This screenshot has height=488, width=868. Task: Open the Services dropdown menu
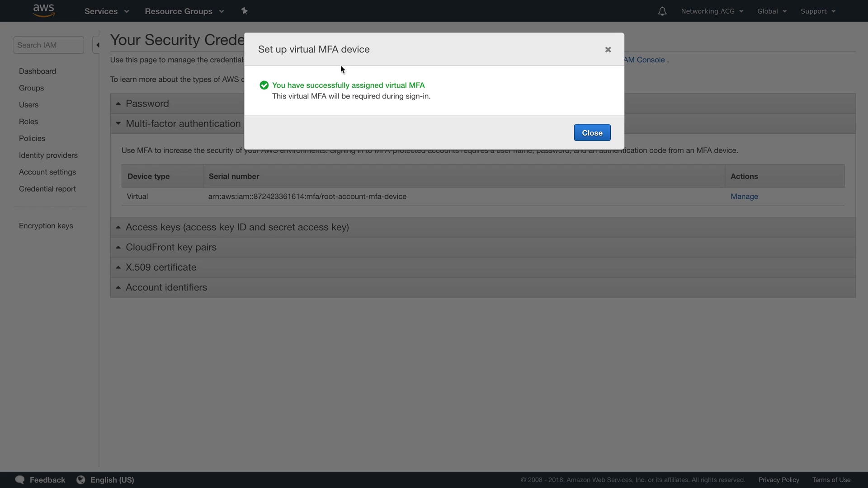click(x=107, y=11)
